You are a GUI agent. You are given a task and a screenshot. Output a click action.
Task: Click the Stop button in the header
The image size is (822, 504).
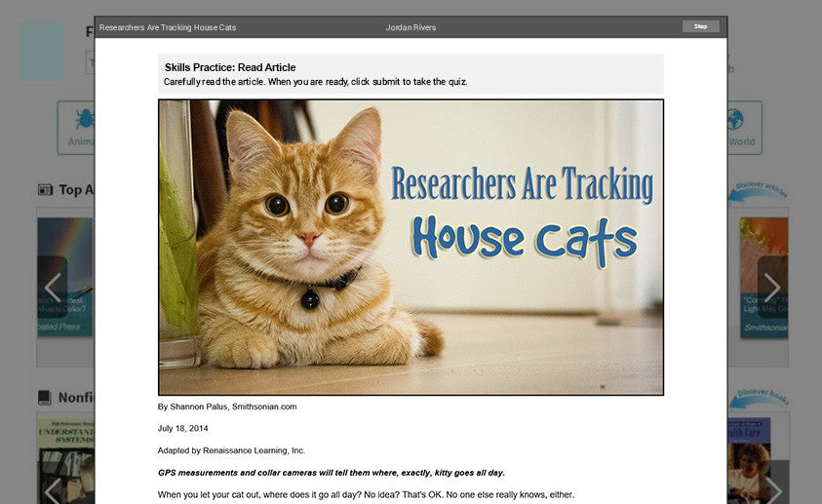[700, 26]
